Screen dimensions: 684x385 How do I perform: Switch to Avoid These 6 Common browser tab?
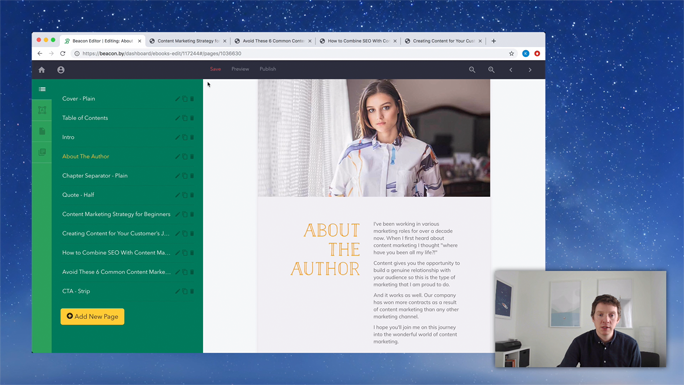273,41
